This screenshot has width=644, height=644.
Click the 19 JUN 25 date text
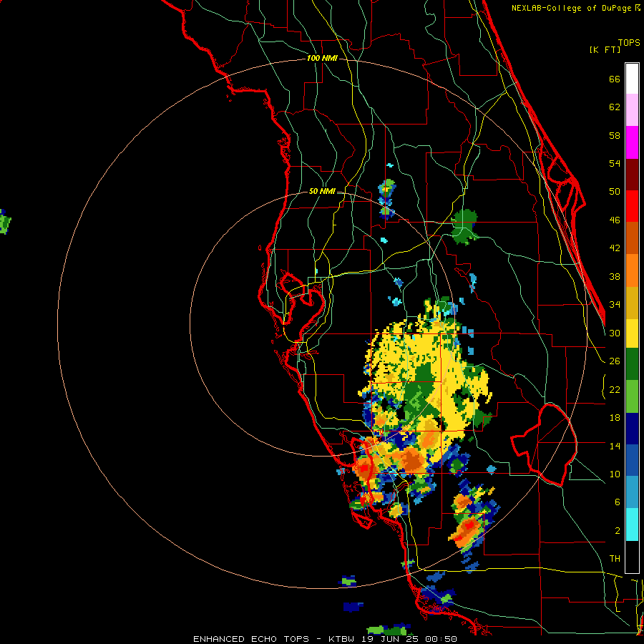[390, 639]
